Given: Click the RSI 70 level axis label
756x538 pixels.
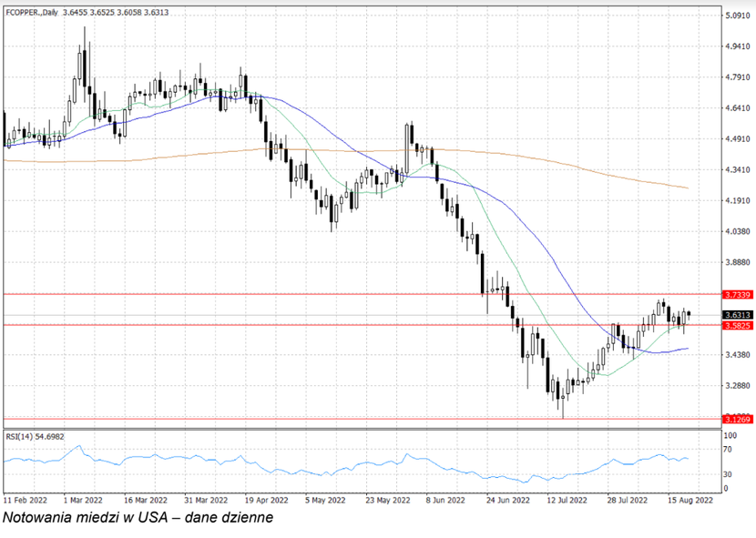Looking at the screenshot, I should click(x=728, y=450).
